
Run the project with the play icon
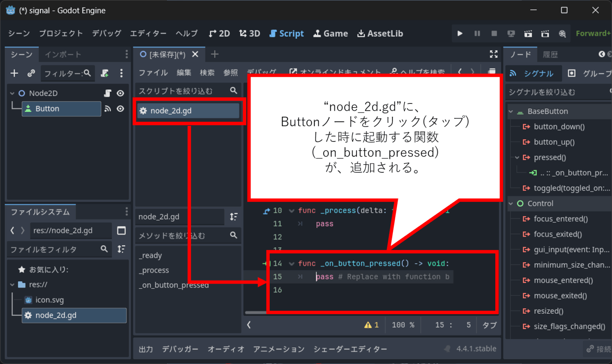(x=459, y=33)
